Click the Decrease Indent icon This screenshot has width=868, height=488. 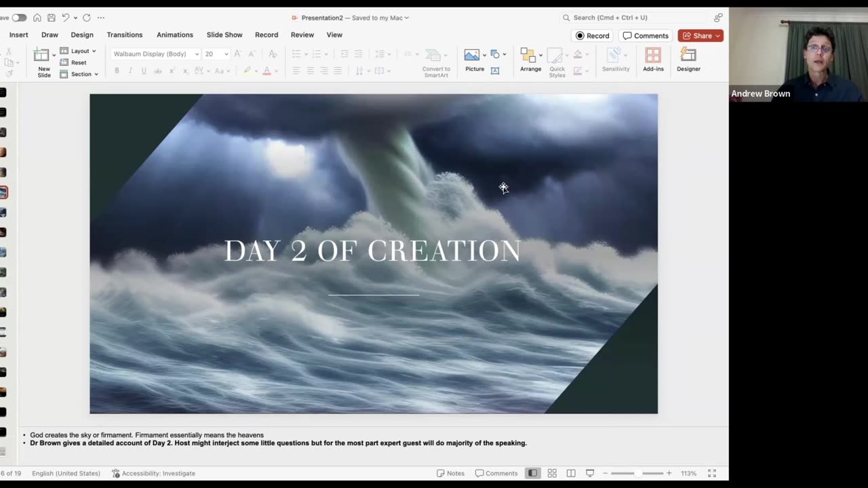pyautogui.click(x=344, y=54)
